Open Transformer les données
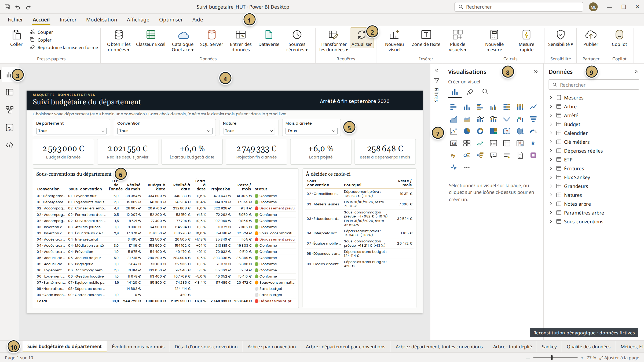The width and height of the screenshot is (644, 362). [x=333, y=41]
